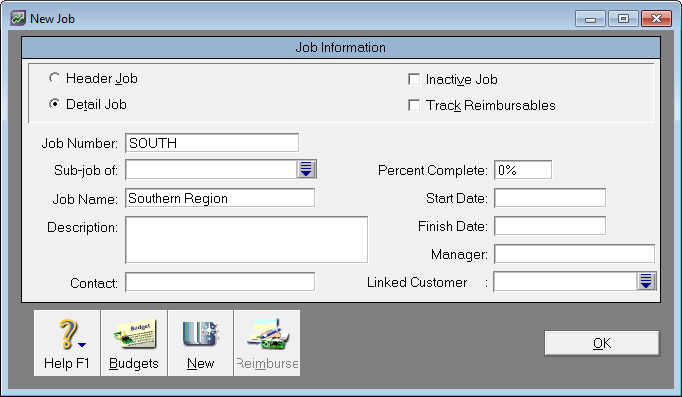Expand the Sub-job of dropdown arrow
Screen dimensions: 682x397
(x=306, y=170)
